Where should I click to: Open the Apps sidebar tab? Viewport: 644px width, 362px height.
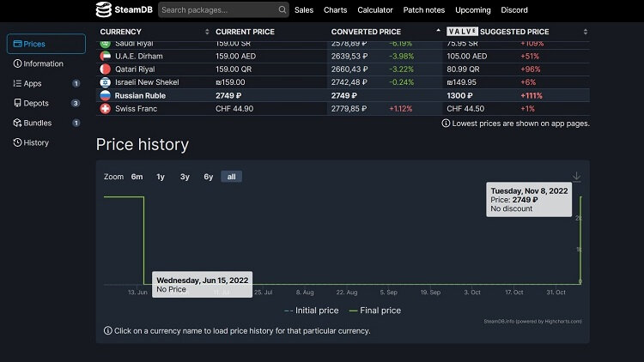pos(46,83)
